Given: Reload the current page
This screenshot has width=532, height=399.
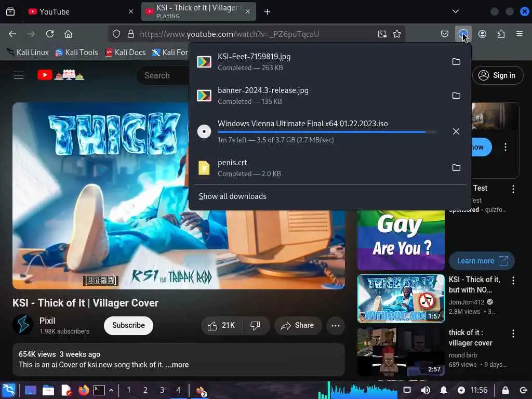Looking at the screenshot, I should tap(50, 34).
